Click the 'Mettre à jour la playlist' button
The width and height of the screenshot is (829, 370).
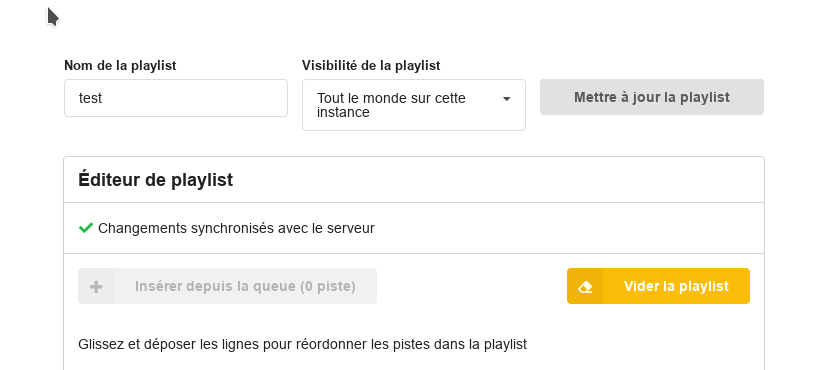coord(652,97)
